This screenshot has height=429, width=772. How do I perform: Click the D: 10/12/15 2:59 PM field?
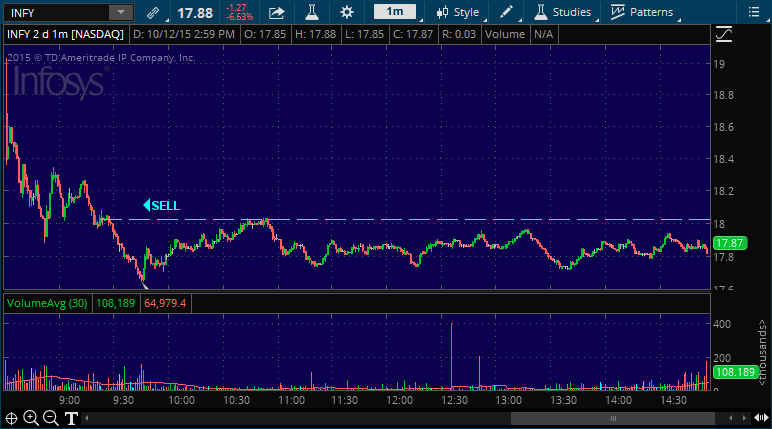(x=184, y=34)
